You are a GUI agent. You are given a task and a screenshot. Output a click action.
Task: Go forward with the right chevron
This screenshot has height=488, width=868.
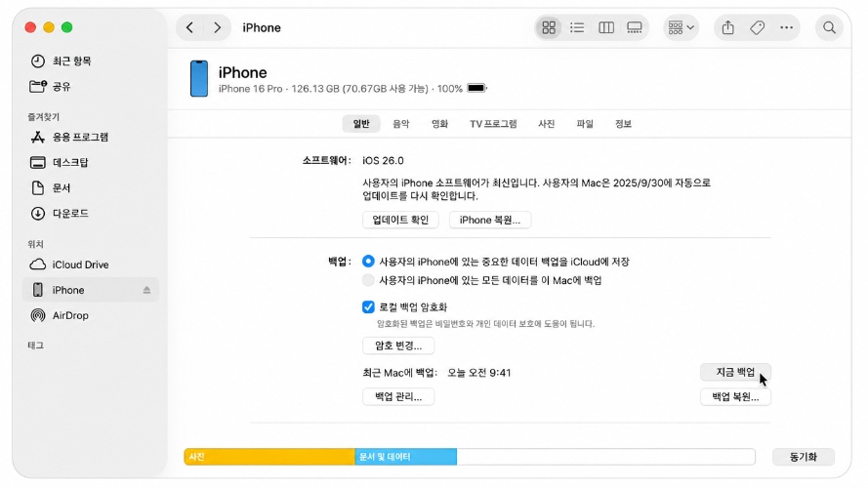pyautogui.click(x=217, y=27)
